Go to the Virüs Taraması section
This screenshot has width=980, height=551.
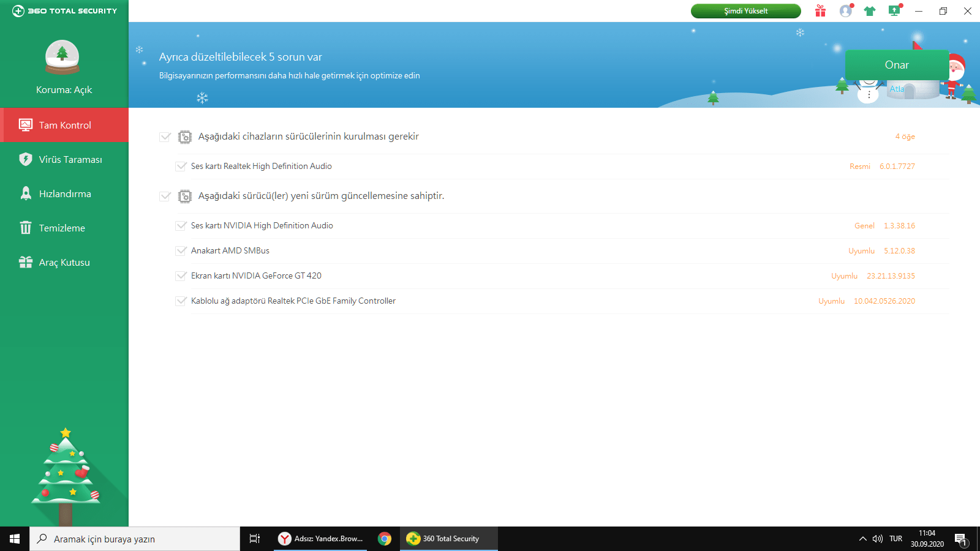point(64,159)
